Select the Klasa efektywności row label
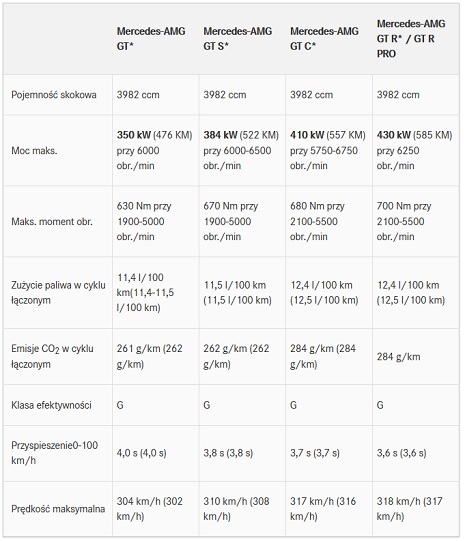Image resolution: width=465 pixels, height=541 pixels. [x=51, y=405]
